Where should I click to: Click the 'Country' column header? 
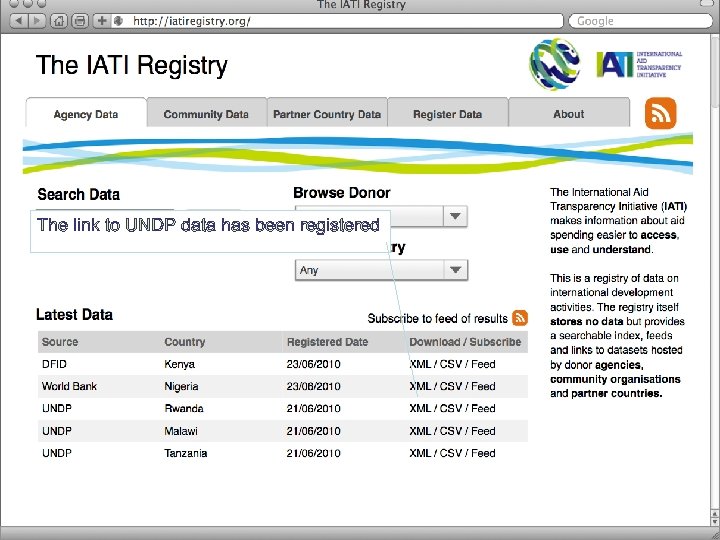tap(185, 342)
